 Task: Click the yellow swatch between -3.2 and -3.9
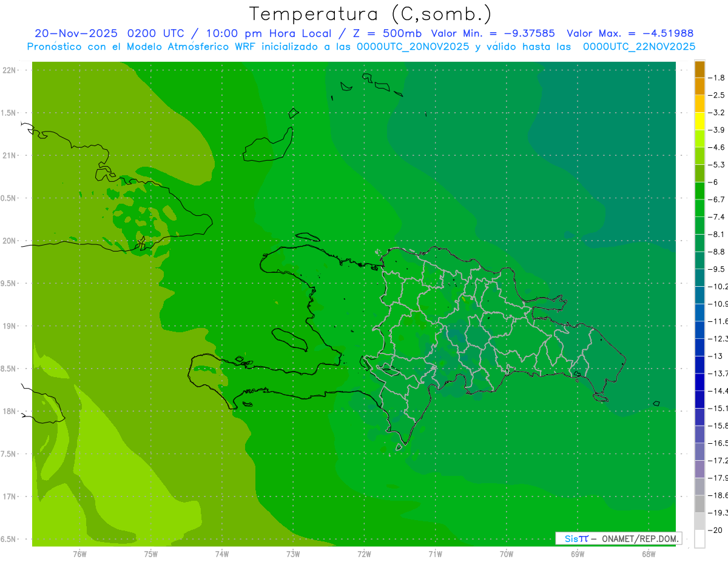tap(699, 121)
